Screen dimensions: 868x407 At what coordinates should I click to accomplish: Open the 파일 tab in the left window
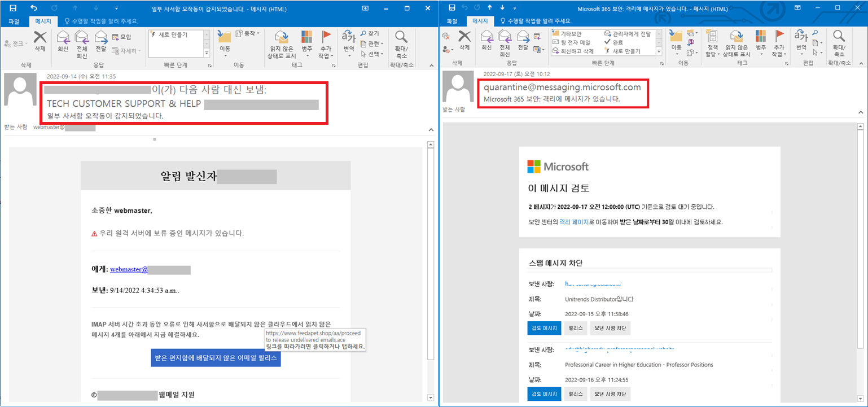[14, 21]
